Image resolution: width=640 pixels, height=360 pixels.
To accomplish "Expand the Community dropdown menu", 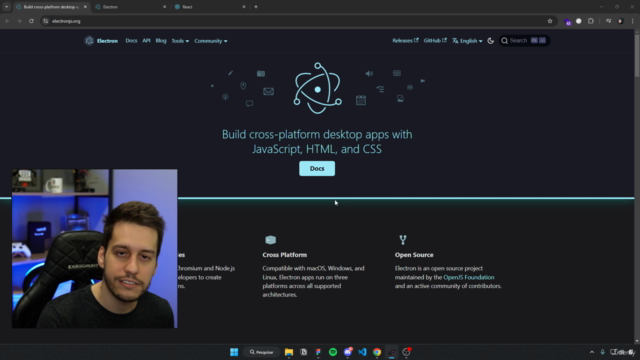I will pos(211,41).
